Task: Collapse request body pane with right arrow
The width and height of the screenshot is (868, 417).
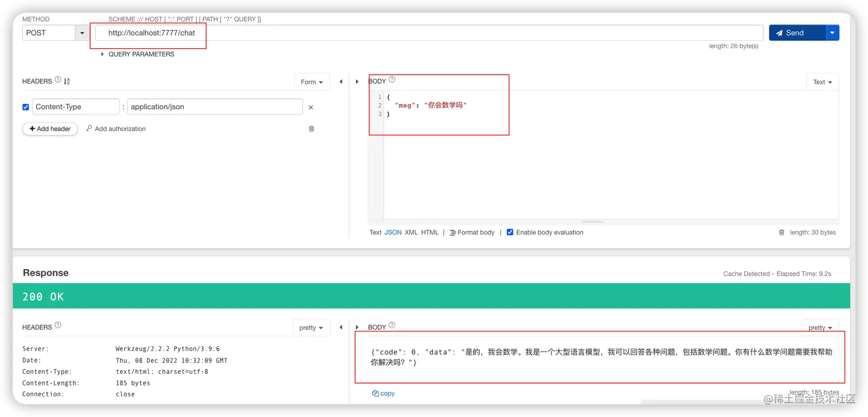Action: tap(357, 82)
